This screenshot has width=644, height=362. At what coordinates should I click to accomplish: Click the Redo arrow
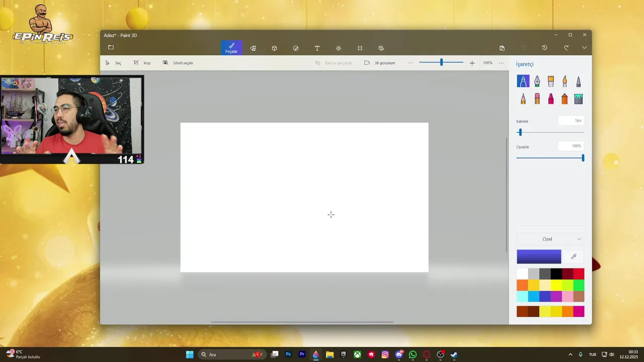(566, 48)
